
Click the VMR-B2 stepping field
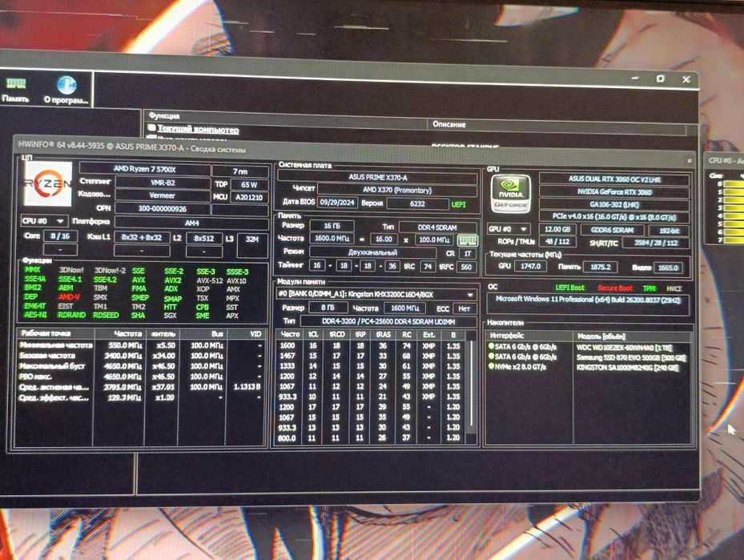click(x=163, y=182)
